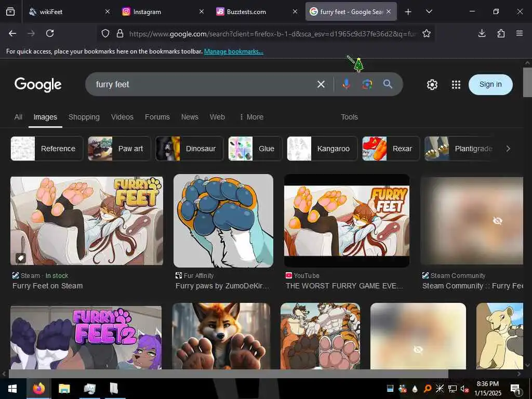Search by image with Google Lens
Image resolution: width=532 pixels, height=399 pixels.
click(367, 84)
